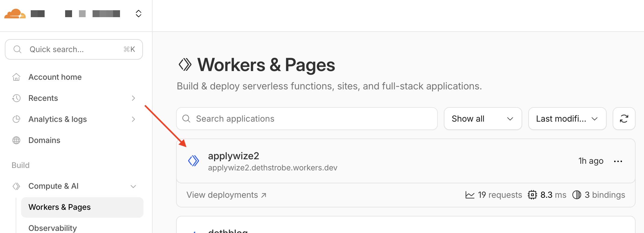Collapse the Compute & AI chevron
644x233 pixels.
133,186
